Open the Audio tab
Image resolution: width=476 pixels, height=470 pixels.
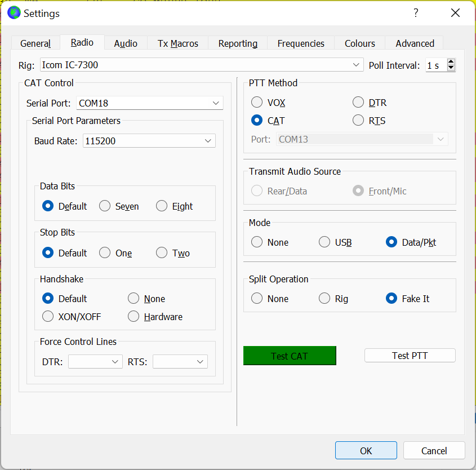point(126,43)
